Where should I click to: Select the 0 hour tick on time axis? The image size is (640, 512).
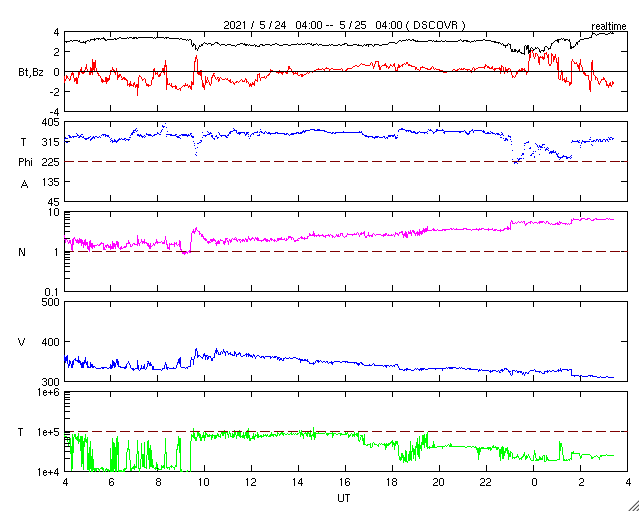534,482
